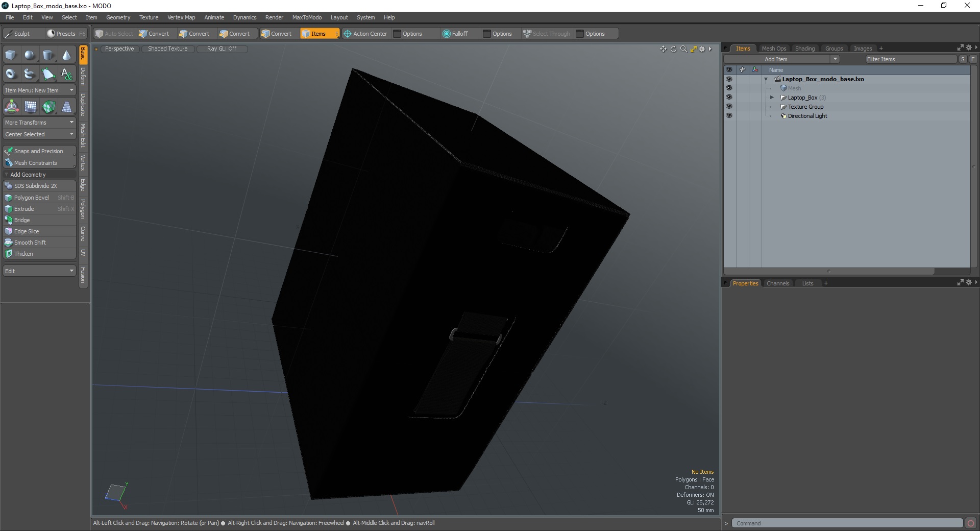The image size is (980, 531).
Task: Click the viewport zoom magnifier icon
Action: point(683,49)
